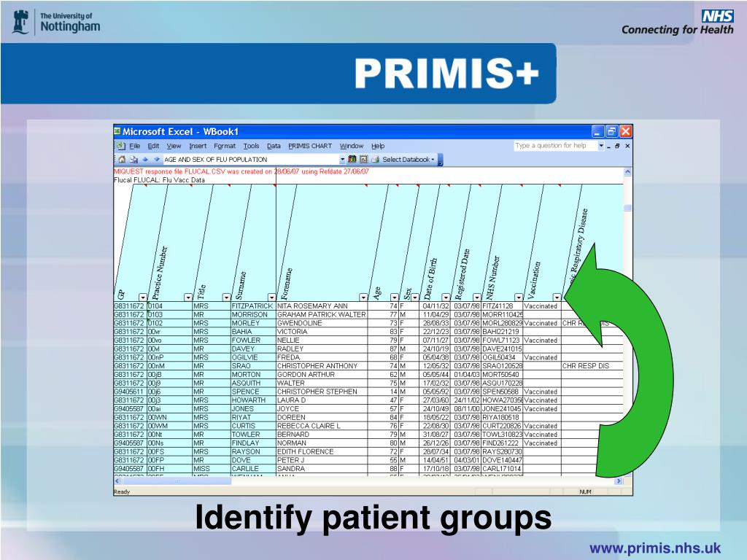
Task: Open the Select Databook dropdown button
Action: (x=409, y=160)
